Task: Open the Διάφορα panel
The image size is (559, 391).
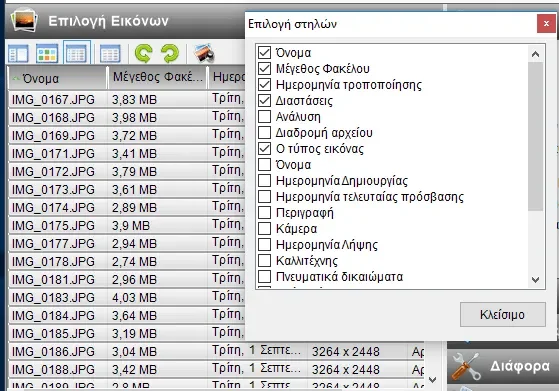Action: click(503, 366)
